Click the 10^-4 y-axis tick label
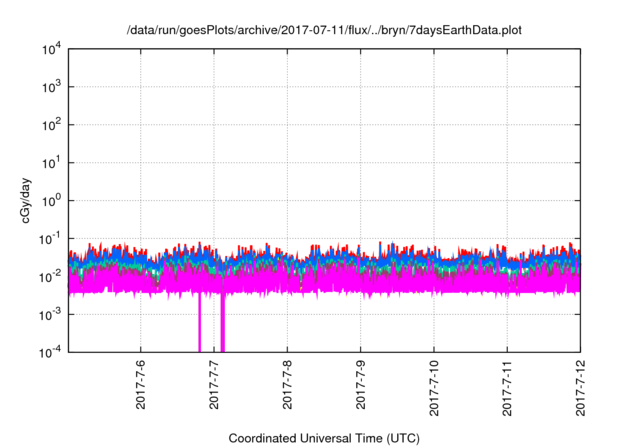 [x=50, y=353]
